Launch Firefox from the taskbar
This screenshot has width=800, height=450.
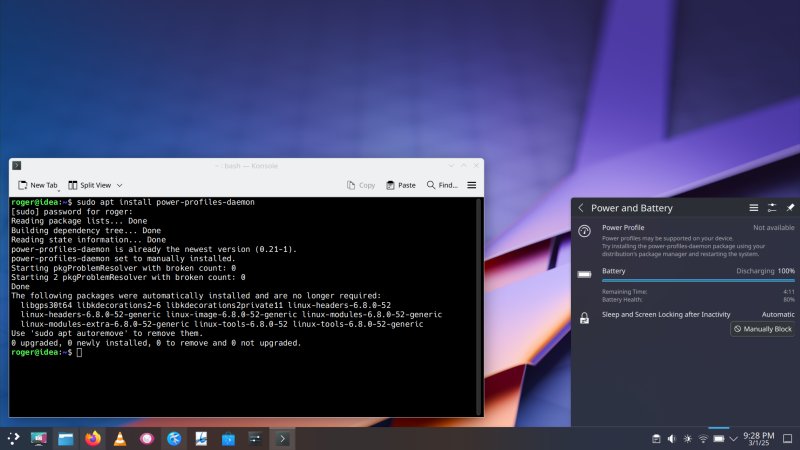tap(93, 438)
